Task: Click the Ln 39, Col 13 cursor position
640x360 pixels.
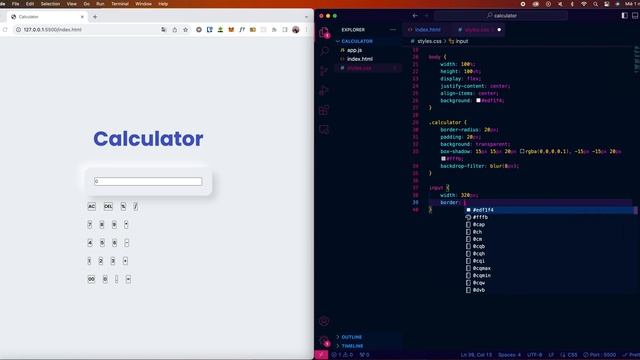Action: (476, 355)
